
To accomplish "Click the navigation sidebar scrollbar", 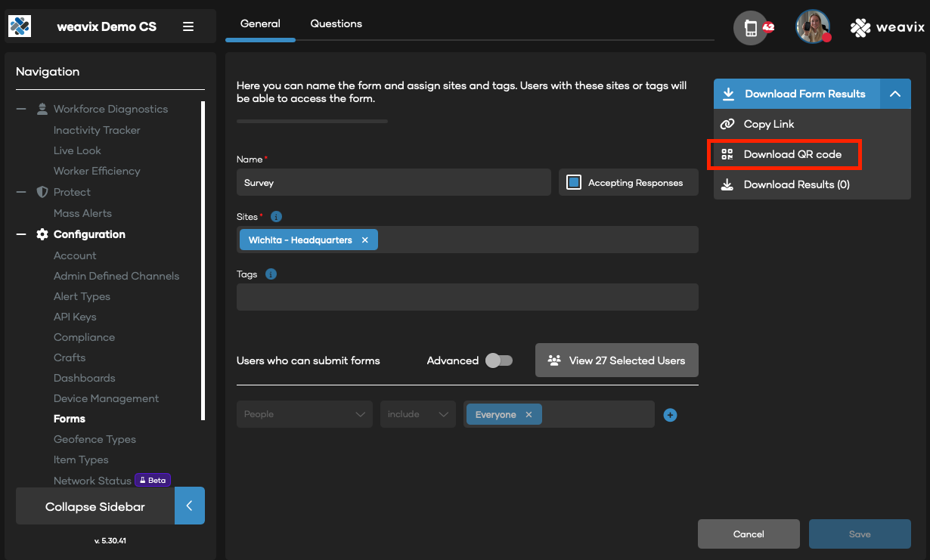I will click(x=203, y=260).
